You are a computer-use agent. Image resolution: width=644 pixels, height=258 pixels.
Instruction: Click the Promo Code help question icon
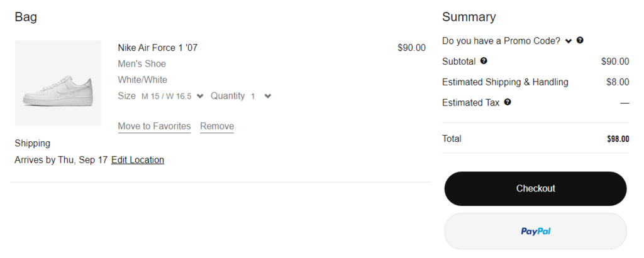(580, 40)
